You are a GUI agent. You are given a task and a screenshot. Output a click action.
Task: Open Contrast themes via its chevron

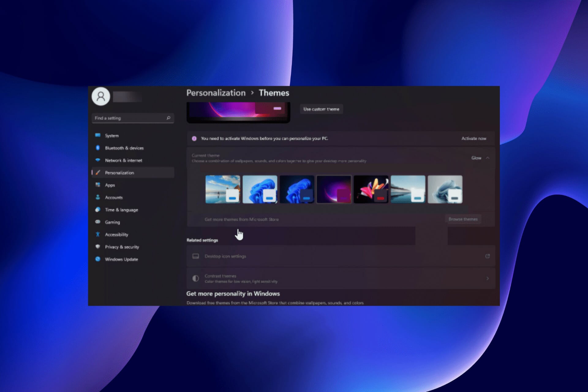pos(488,278)
